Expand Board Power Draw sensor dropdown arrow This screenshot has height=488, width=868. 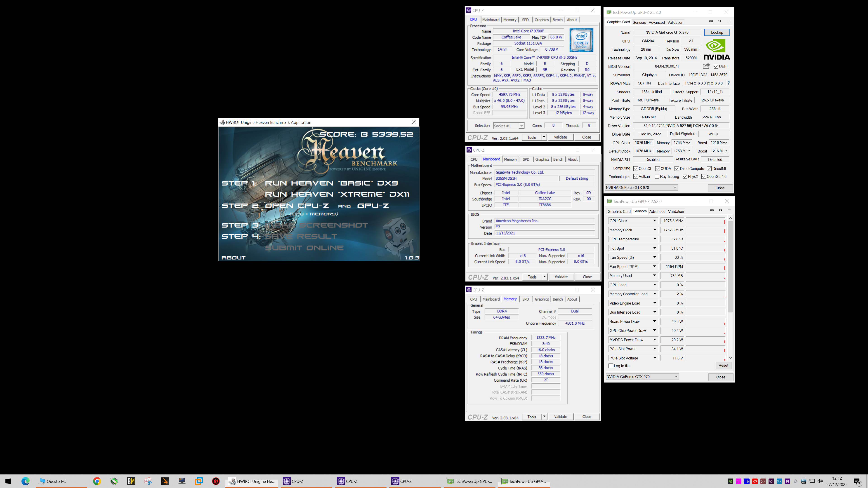(655, 321)
